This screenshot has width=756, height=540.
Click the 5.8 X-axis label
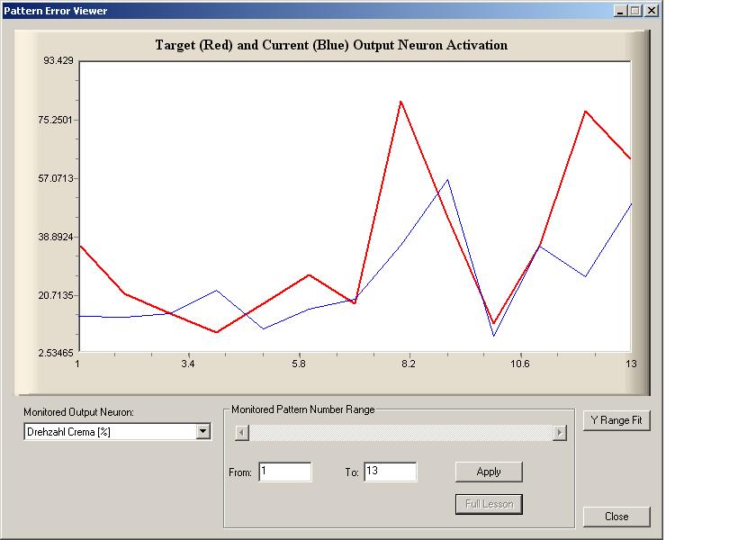click(299, 364)
